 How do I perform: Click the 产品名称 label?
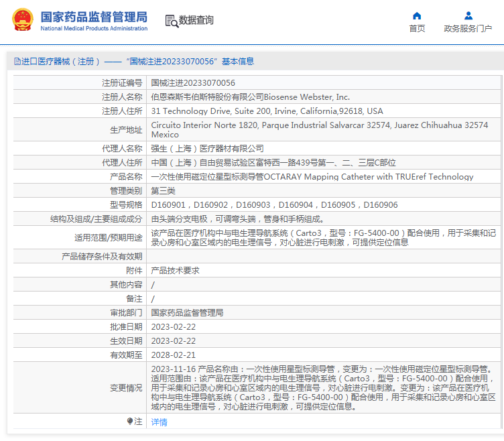[126, 177]
